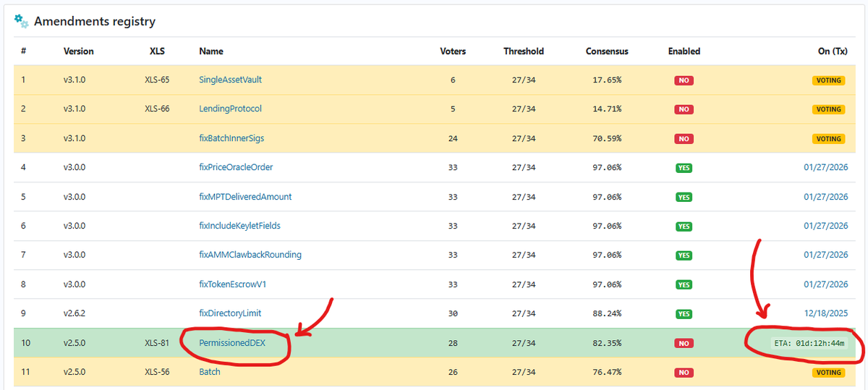Open the fixIncludeKeyletFields amendment link

coord(239,226)
